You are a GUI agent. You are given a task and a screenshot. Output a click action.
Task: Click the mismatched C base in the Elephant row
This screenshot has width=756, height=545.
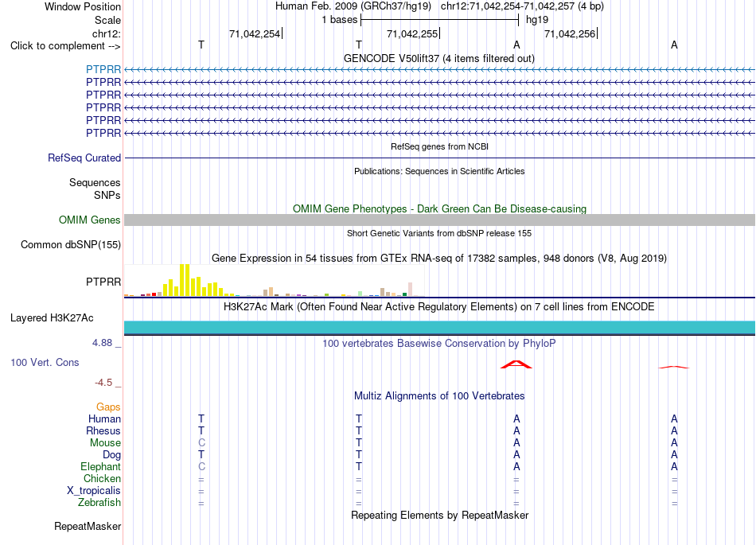click(201, 466)
